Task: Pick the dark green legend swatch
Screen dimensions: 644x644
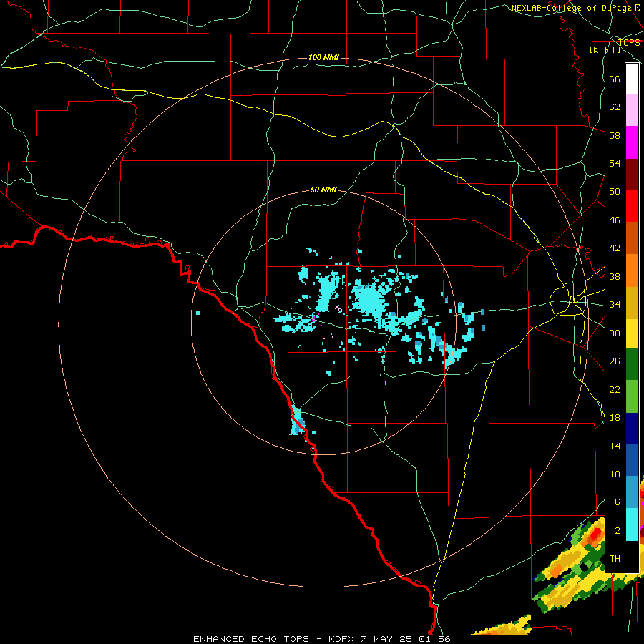Action: tap(632, 364)
